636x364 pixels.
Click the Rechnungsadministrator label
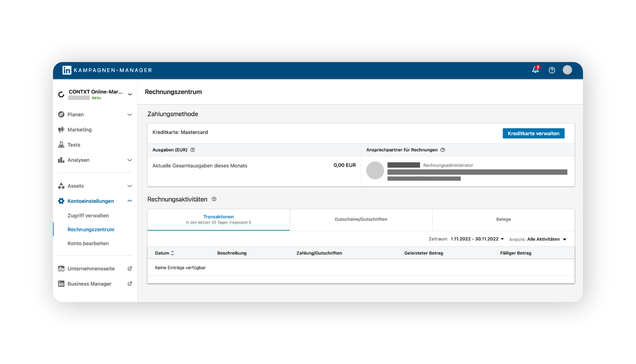(448, 165)
